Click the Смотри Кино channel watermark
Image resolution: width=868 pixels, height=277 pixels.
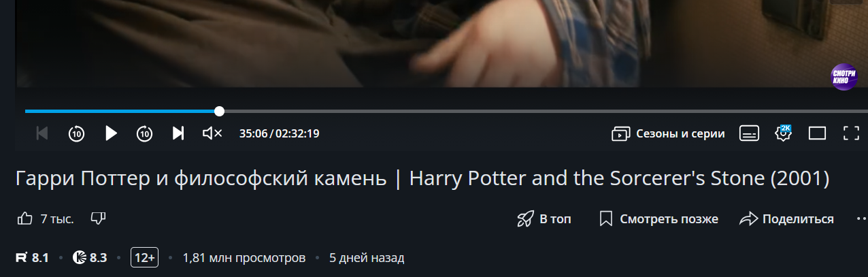point(844,77)
